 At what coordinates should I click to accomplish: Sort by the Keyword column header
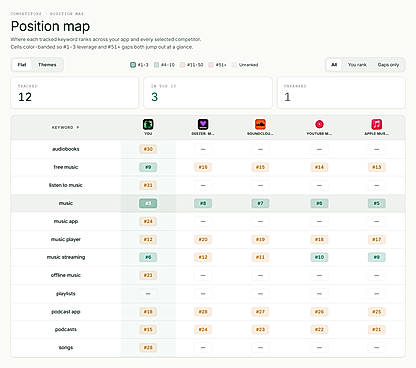[65, 127]
